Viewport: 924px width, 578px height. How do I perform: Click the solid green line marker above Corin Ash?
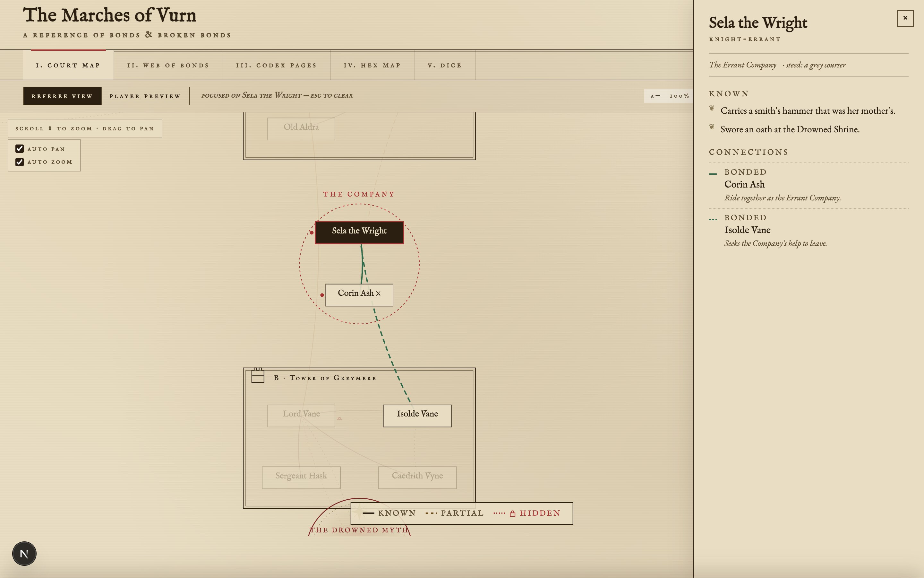(x=713, y=174)
